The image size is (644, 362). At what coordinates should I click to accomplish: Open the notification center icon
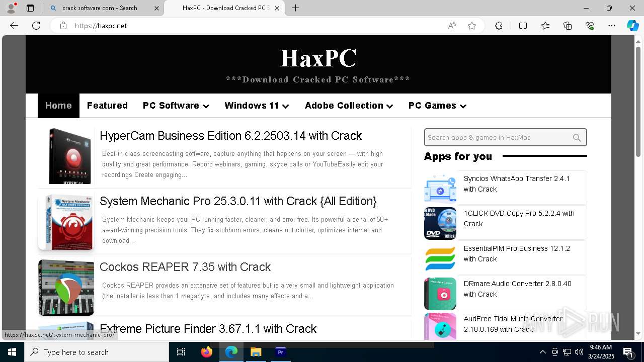tap(628, 352)
